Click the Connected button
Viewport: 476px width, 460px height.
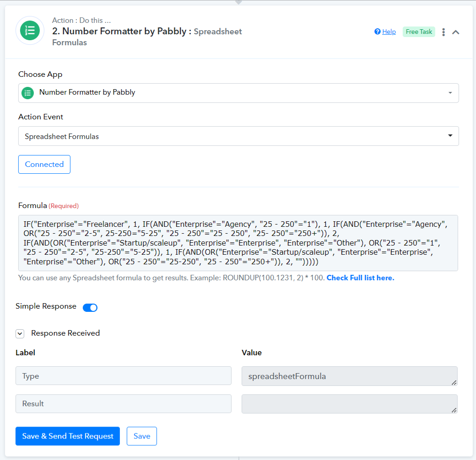click(x=44, y=165)
